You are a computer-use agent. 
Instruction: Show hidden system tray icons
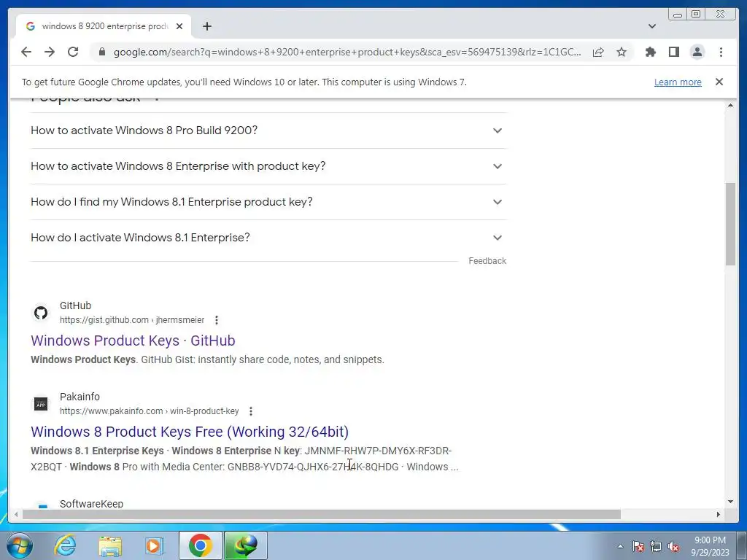pyautogui.click(x=620, y=546)
